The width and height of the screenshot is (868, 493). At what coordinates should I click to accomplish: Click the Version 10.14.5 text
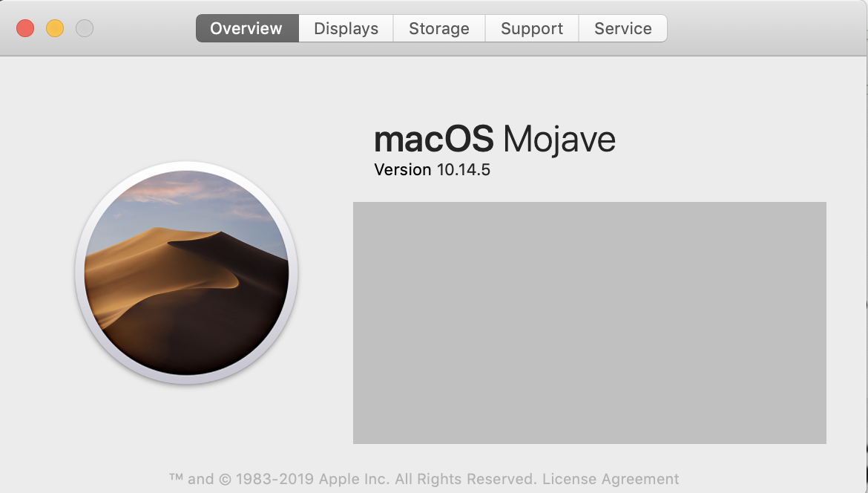tap(432, 169)
